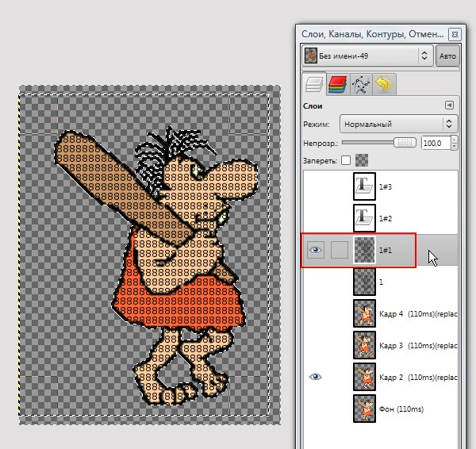Click the 'Фон' layer thumbnail
The width and height of the screenshot is (476, 449).
tap(364, 409)
